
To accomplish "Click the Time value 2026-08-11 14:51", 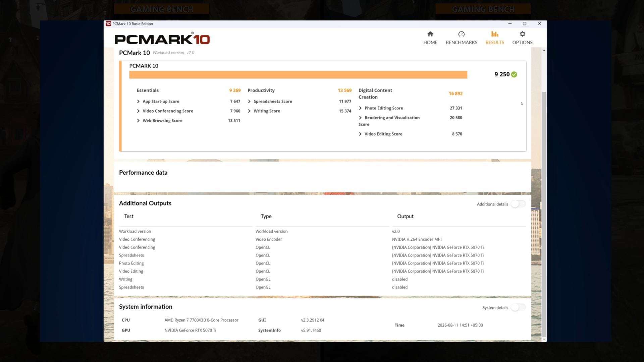I will (460, 325).
